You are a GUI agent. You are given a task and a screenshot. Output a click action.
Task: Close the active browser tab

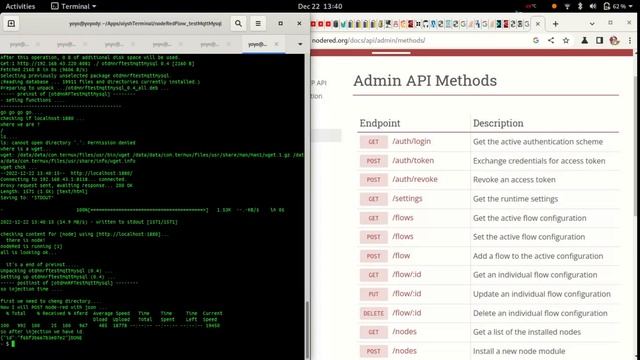(538, 24)
